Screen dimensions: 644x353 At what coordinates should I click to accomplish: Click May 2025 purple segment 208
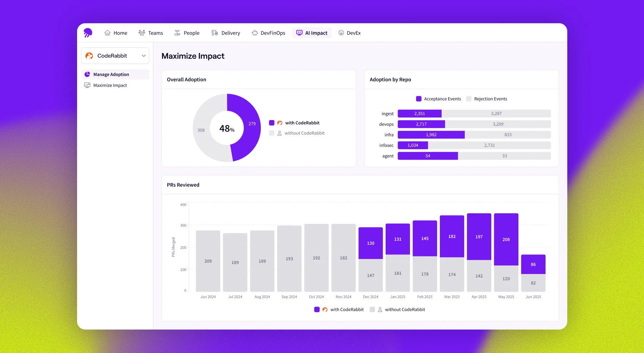coord(506,239)
